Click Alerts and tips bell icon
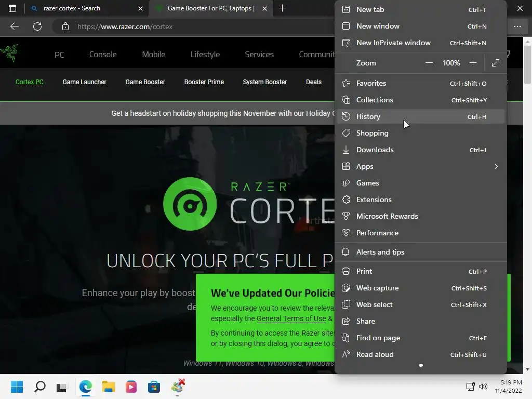Screen dimensions: 532x399 [x=345, y=252]
